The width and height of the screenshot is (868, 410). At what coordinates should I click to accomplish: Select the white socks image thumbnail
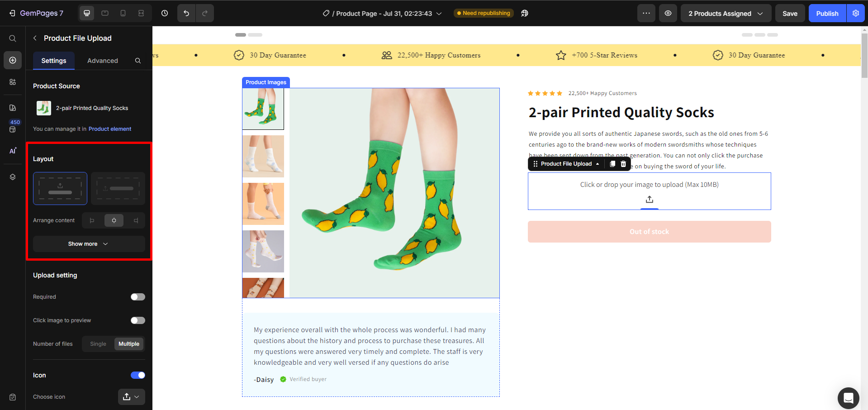[263, 157]
